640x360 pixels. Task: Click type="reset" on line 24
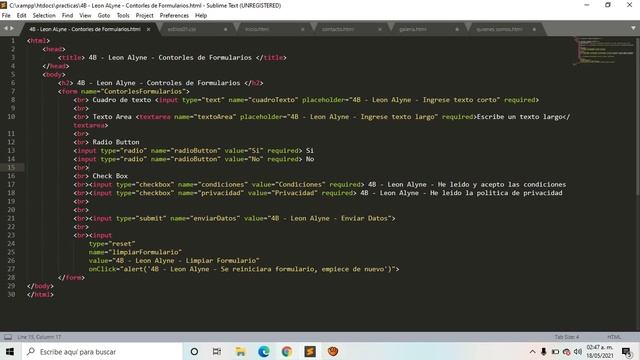click(112, 244)
